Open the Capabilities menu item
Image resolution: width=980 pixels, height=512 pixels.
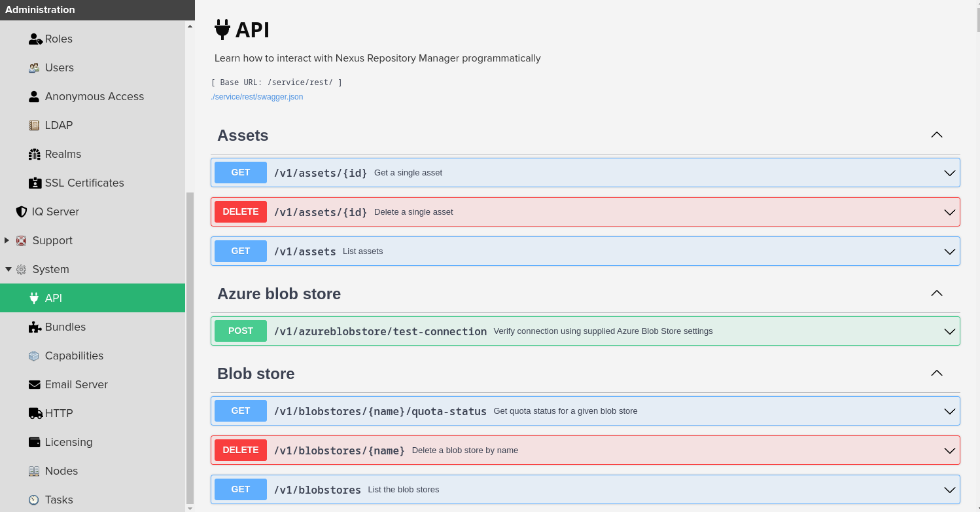point(74,356)
